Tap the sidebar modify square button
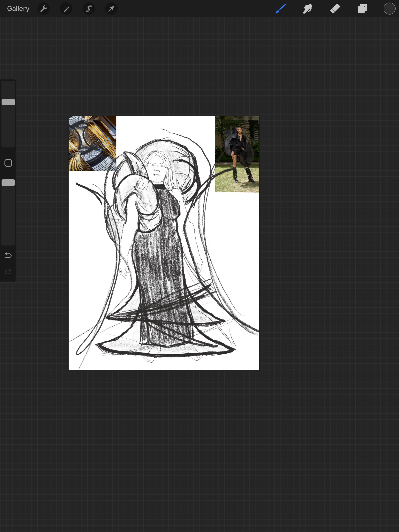Viewport: 399px width, 532px height. [8, 163]
